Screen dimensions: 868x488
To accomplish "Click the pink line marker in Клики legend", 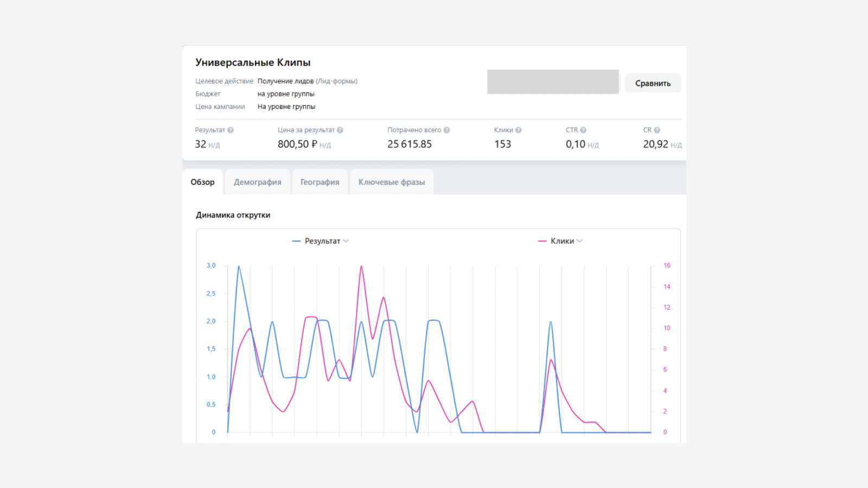I will [x=542, y=241].
